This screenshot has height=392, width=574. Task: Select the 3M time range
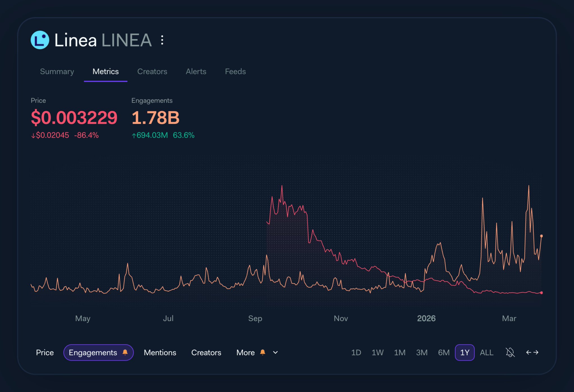[x=422, y=352]
